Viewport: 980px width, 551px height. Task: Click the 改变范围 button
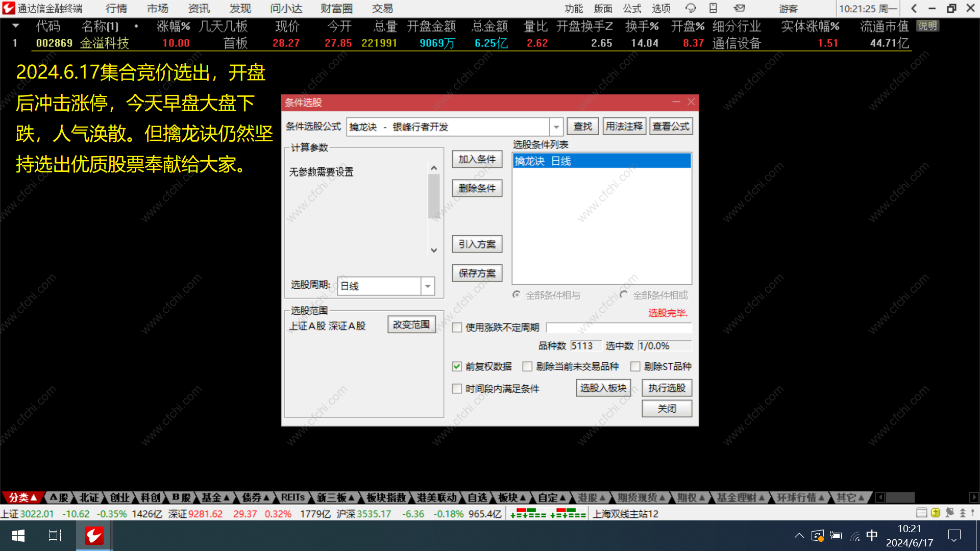tap(411, 324)
